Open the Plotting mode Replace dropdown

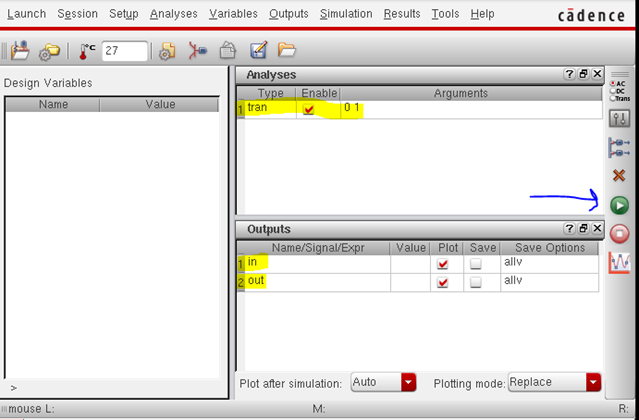coord(554,383)
